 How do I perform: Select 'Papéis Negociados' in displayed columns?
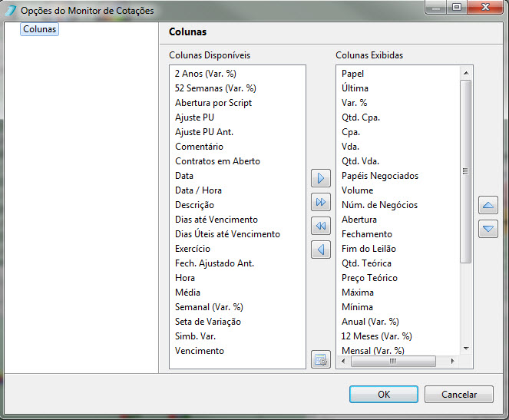(380, 176)
